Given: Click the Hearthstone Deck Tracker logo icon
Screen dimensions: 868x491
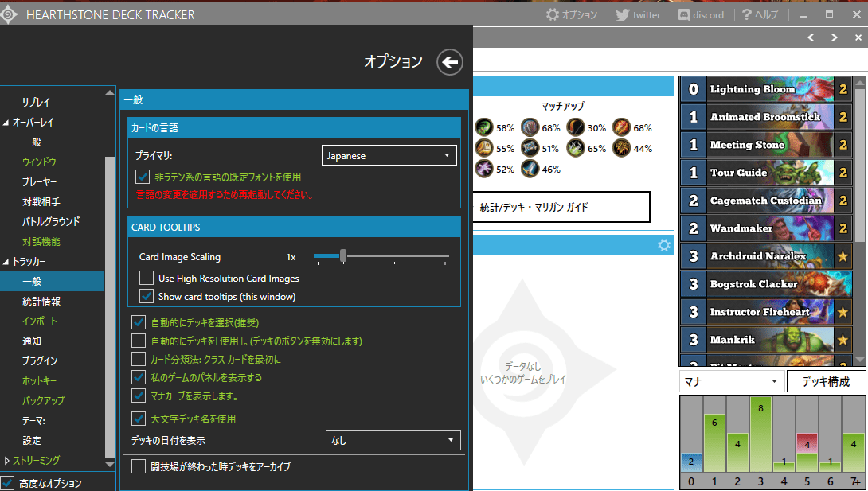Looking at the screenshot, I should pos(9,15).
